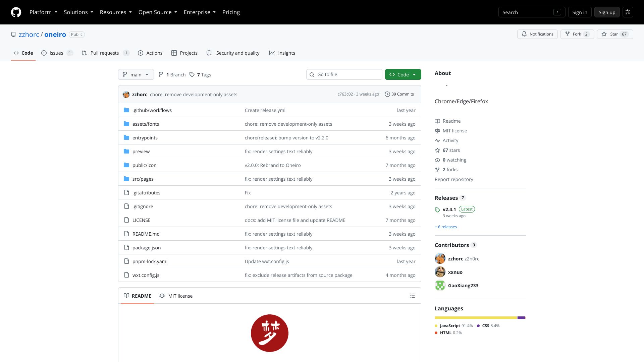Expand the Resources menu
The image size is (644, 362).
[116, 12]
